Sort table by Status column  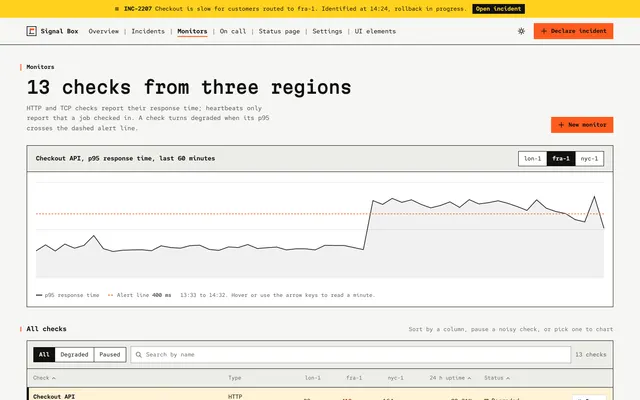click(x=497, y=378)
